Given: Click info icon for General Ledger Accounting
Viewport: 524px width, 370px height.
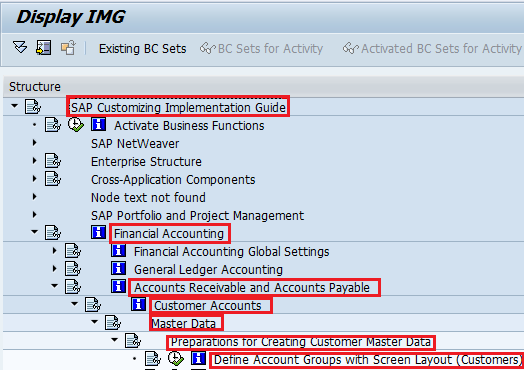Looking at the screenshot, I should click(118, 268).
